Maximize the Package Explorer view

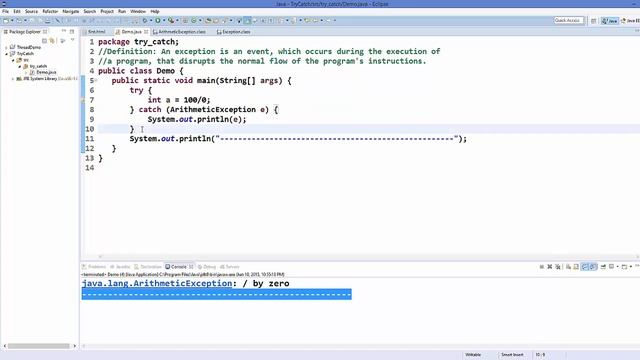pyautogui.click(x=72, y=31)
